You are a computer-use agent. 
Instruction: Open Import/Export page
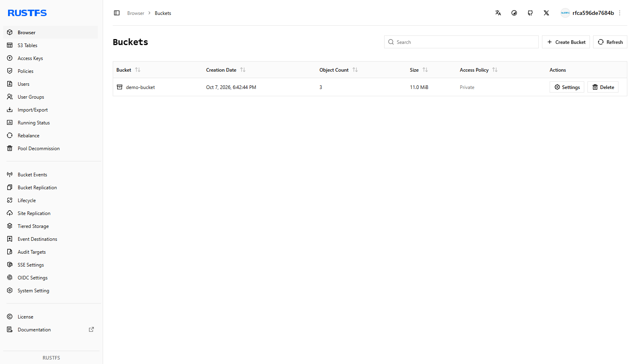click(x=51, y=110)
